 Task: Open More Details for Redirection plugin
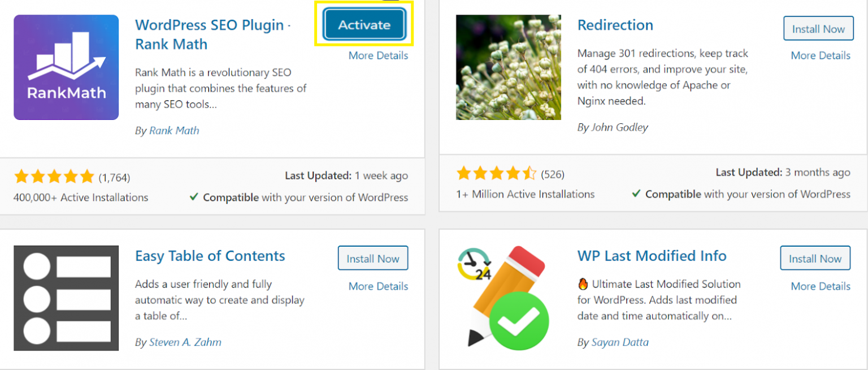[x=821, y=55]
